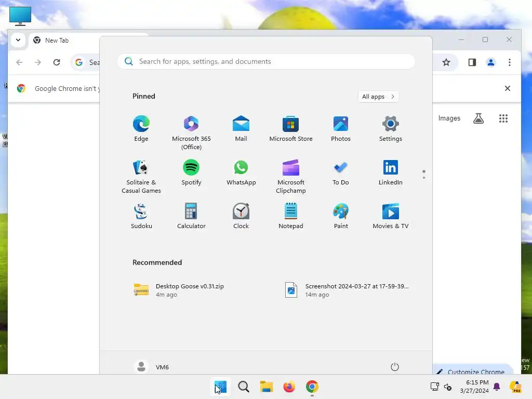Toggle Chrome's side panel
The height and width of the screenshot is (399, 532).
pos(472,62)
